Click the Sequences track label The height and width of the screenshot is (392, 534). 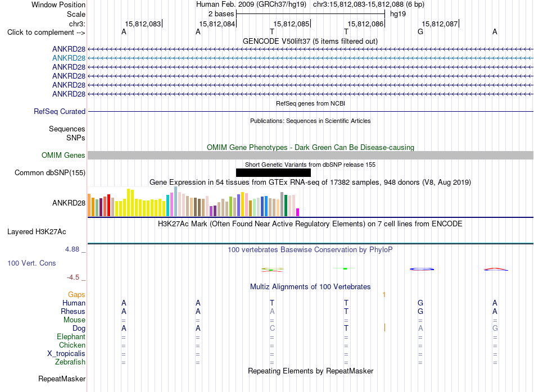pos(67,129)
